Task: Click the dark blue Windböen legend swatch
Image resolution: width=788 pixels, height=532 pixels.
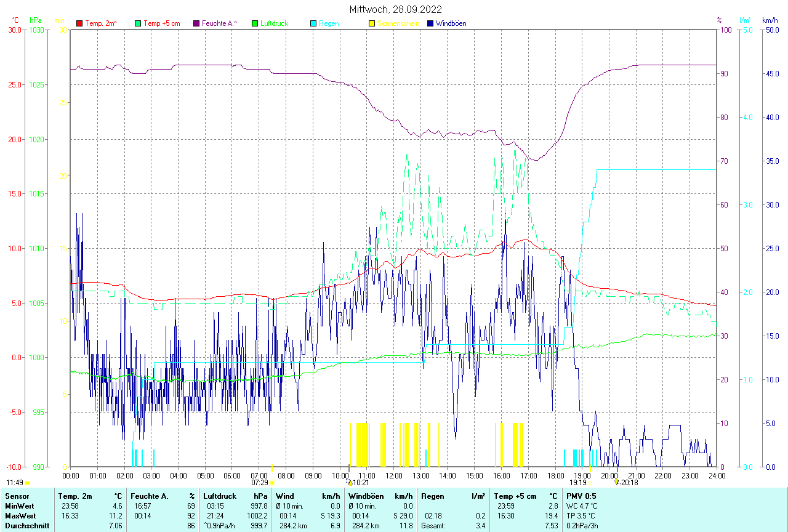Action: [430, 23]
